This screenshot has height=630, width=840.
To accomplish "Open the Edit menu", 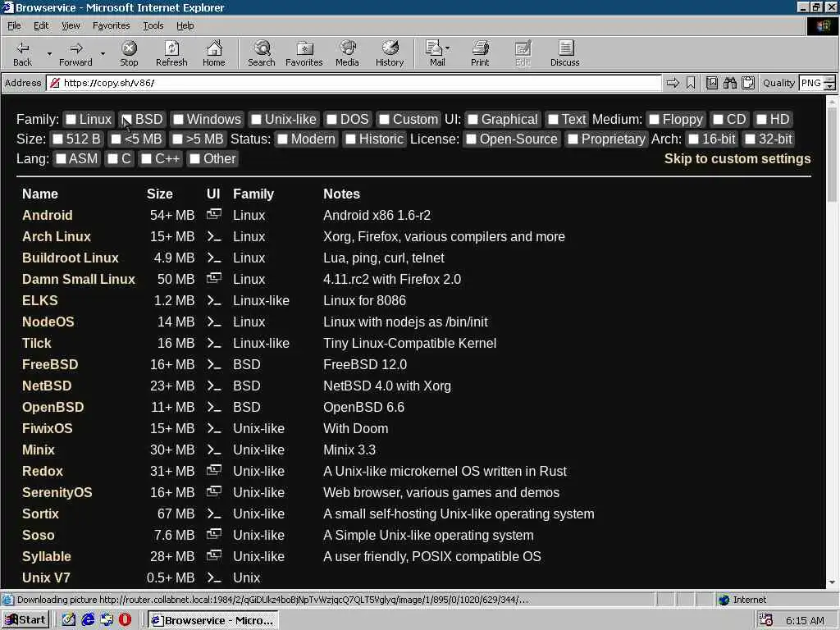I will tap(41, 25).
